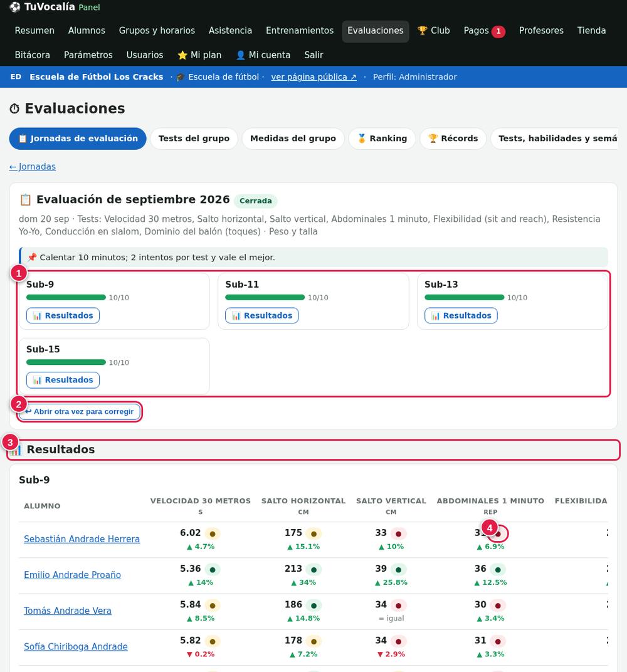627x672 pixels.
Task: Click the '▼ 0.2%' change in Sofía's row
Action: [201, 654]
